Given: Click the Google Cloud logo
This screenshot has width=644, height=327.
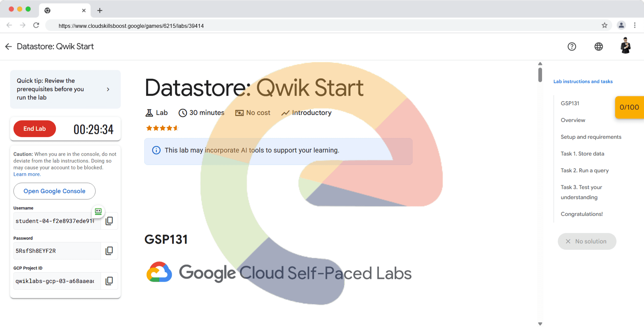Looking at the screenshot, I should tap(159, 272).
